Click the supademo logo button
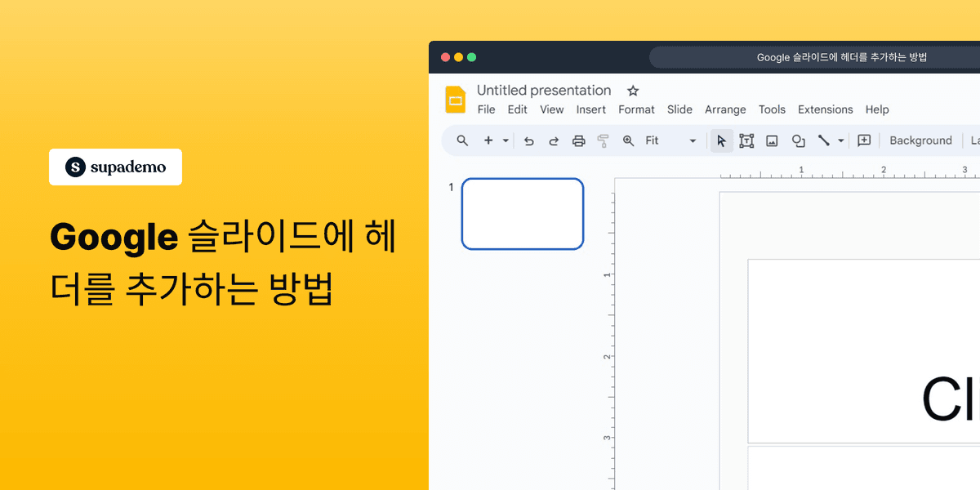This screenshot has height=490, width=980. (115, 167)
